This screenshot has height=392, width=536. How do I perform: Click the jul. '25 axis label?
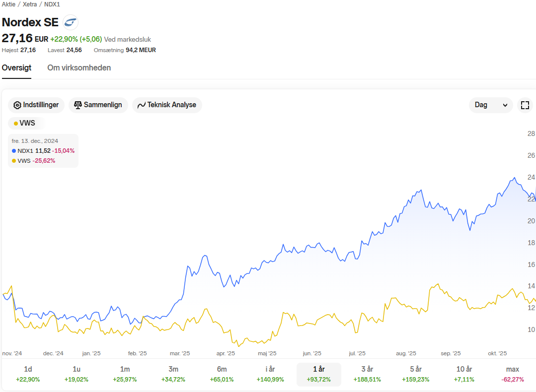(x=357, y=353)
